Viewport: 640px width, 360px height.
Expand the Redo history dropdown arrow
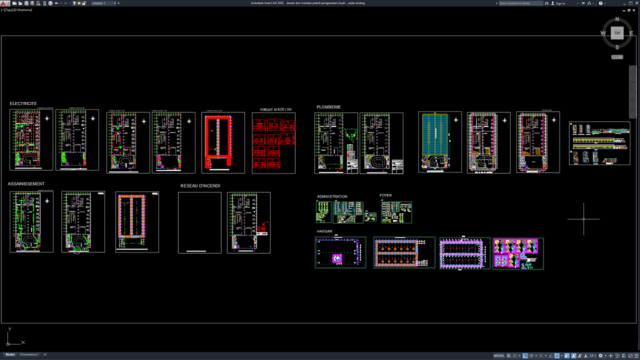(x=70, y=3)
